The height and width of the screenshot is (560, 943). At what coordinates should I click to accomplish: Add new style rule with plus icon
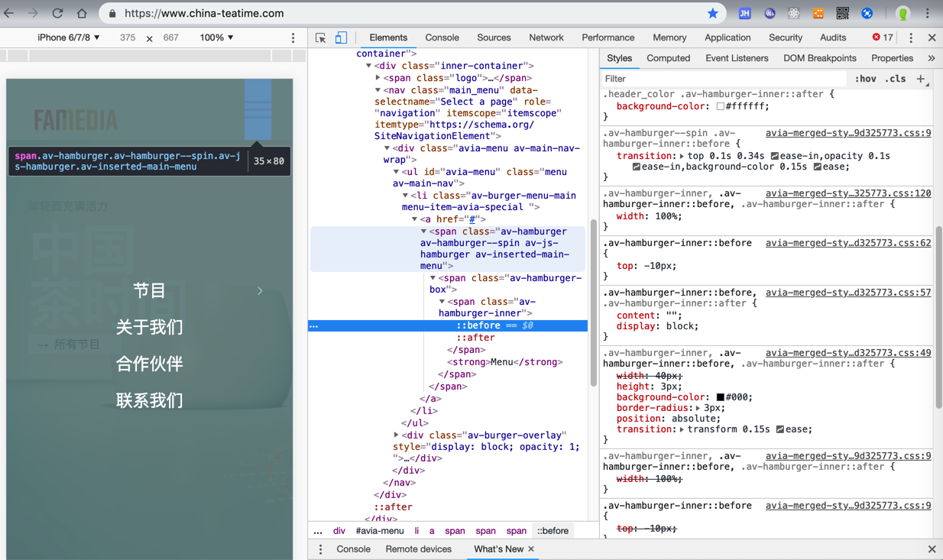pyautogui.click(x=921, y=79)
